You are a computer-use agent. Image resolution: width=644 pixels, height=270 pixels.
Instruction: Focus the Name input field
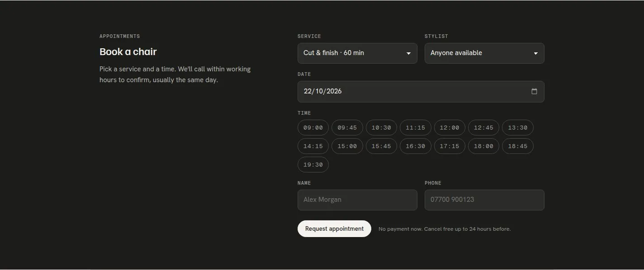pos(357,200)
